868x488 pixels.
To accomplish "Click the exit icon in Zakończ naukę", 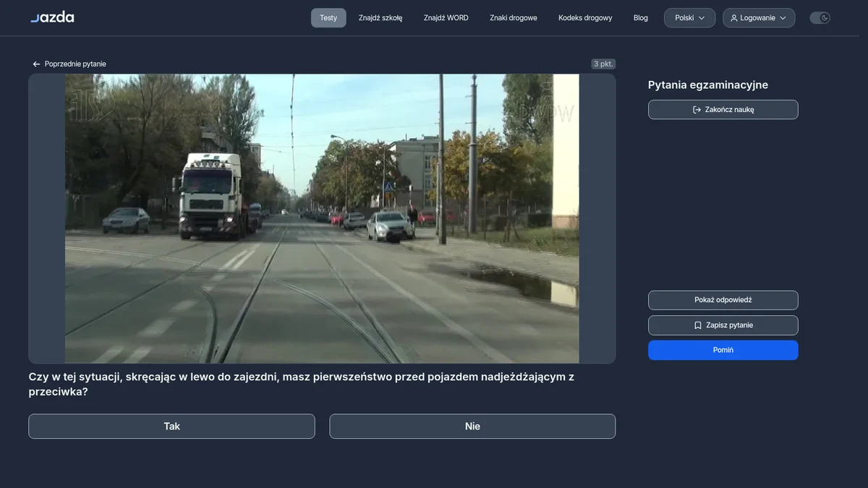I will pyautogui.click(x=697, y=110).
